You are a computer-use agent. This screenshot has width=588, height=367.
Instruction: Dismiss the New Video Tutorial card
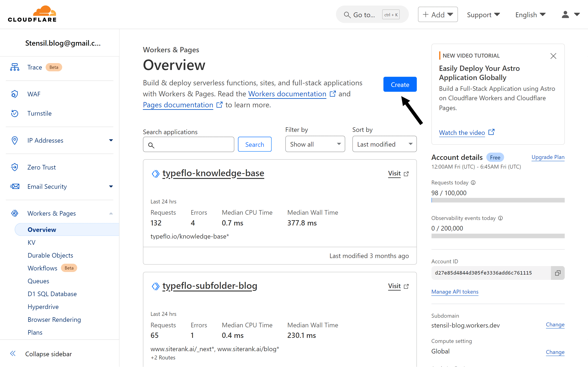(553, 56)
